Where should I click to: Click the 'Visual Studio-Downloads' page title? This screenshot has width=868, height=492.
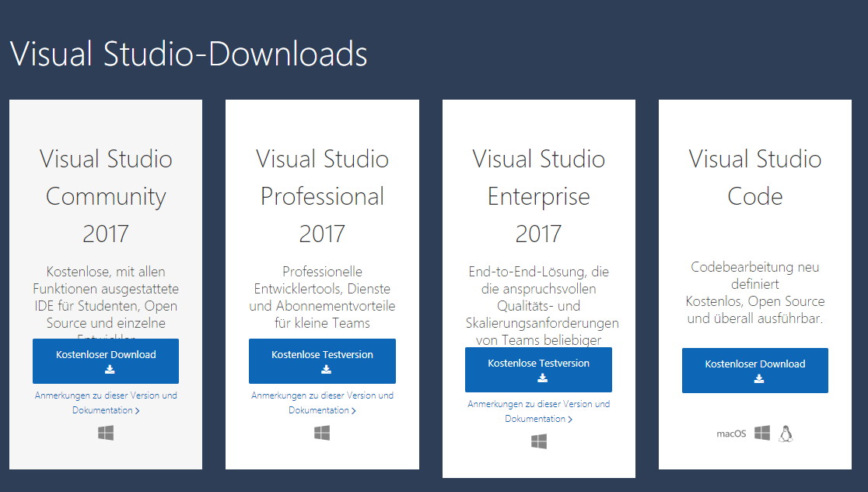[189, 54]
